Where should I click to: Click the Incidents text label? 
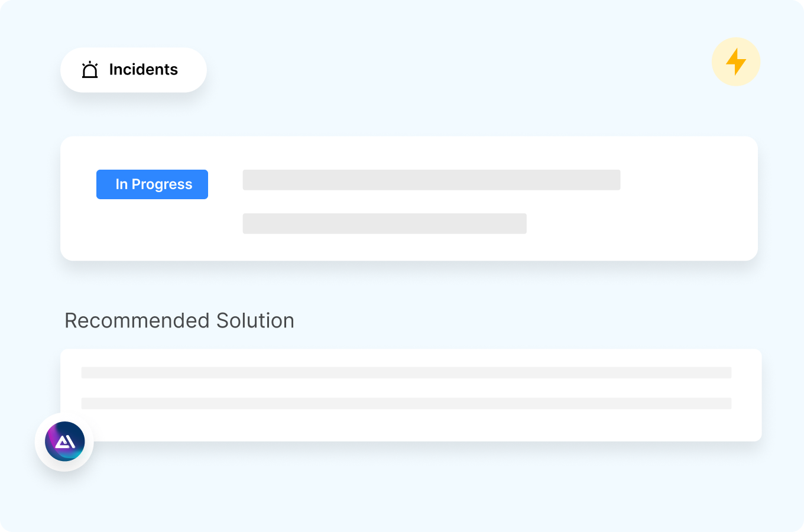coord(143,70)
